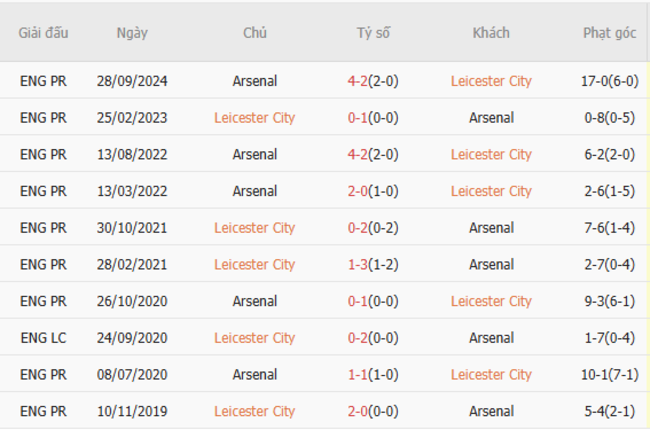Open the 0-1 score for 25/02/2023
Viewport: 650px width, 430px height.
360,118
